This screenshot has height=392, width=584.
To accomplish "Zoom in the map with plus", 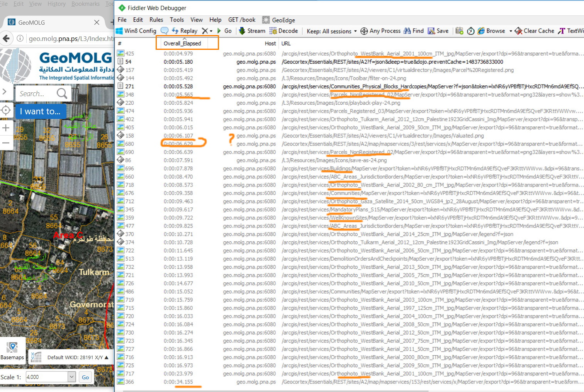I will point(6,128).
